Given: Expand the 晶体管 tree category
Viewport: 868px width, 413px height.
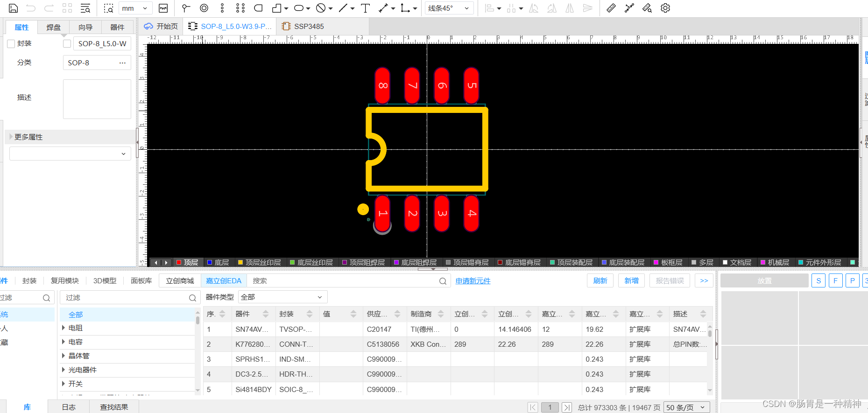Looking at the screenshot, I should (64, 356).
